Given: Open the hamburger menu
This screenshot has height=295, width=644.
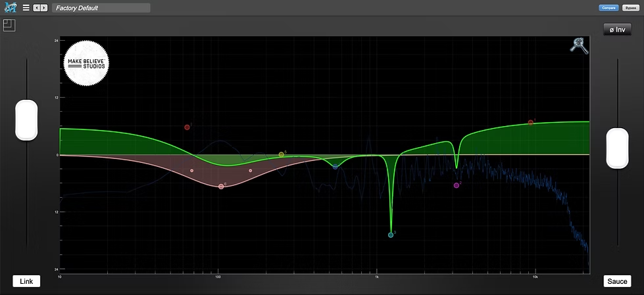Looking at the screenshot, I should [26, 8].
